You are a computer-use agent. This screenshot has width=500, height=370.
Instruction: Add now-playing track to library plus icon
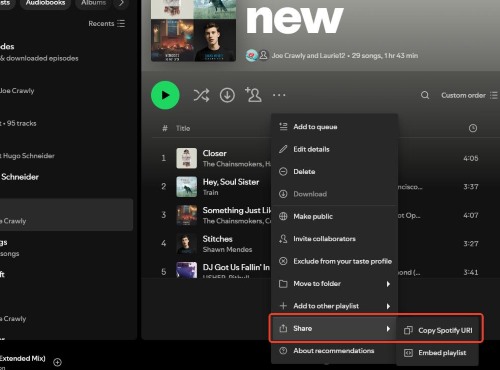(57, 362)
